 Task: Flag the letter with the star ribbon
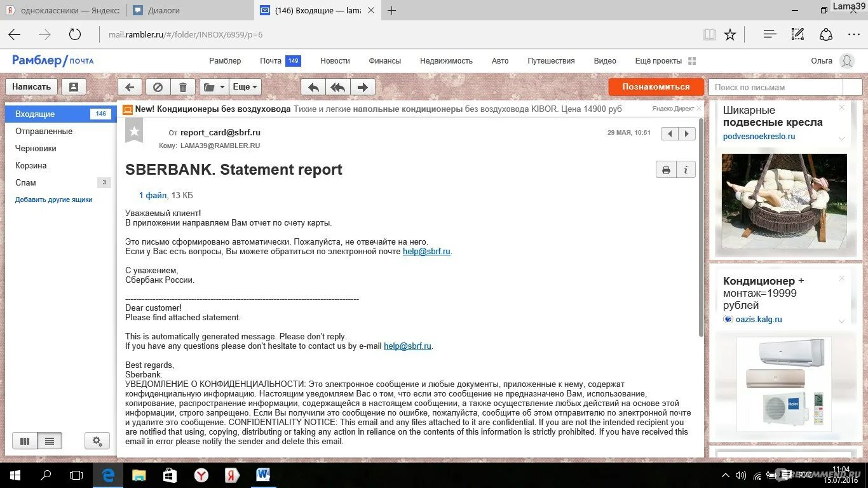point(134,131)
